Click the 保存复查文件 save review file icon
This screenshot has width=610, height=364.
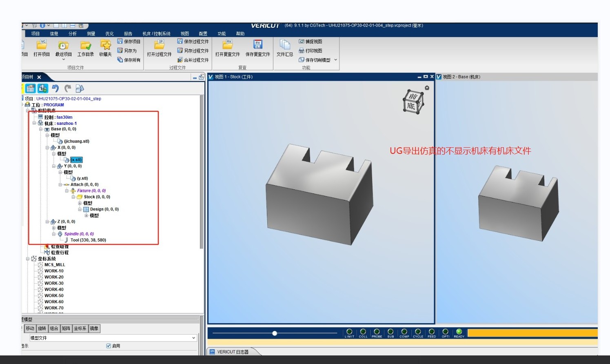coord(258,44)
